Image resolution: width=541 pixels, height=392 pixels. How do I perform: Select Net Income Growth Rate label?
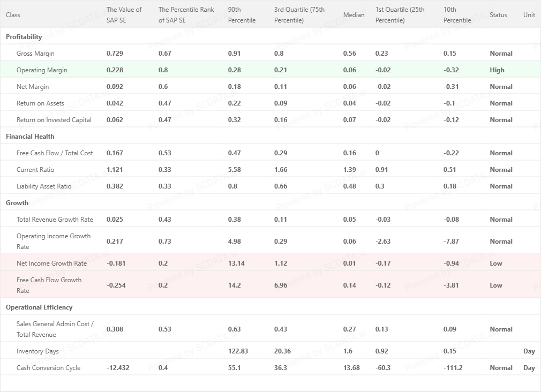click(51, 263)
